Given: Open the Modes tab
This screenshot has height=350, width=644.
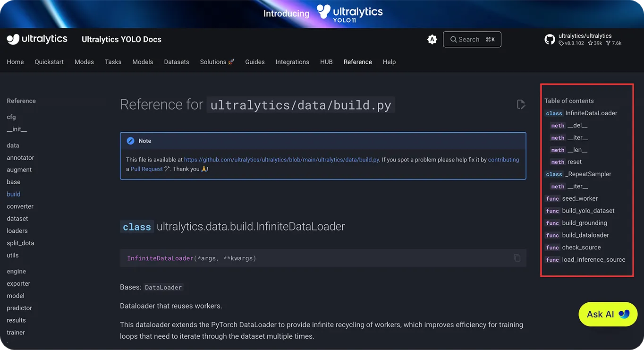Looking at the screenshot, I should (x=84, y=62).
